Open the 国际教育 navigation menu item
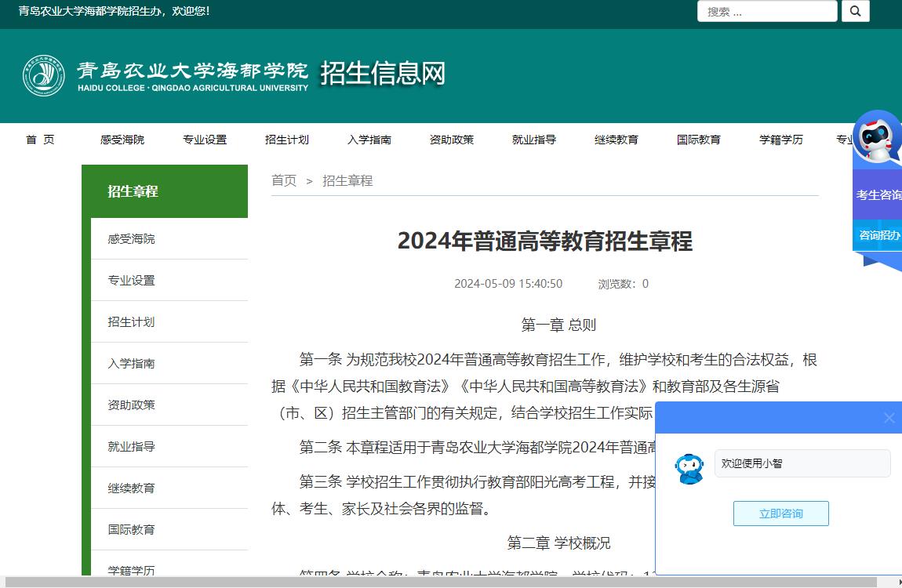Image resolution: width=902 pixels, height=588 pixels. pyautogui.click(x=699, y=140)
